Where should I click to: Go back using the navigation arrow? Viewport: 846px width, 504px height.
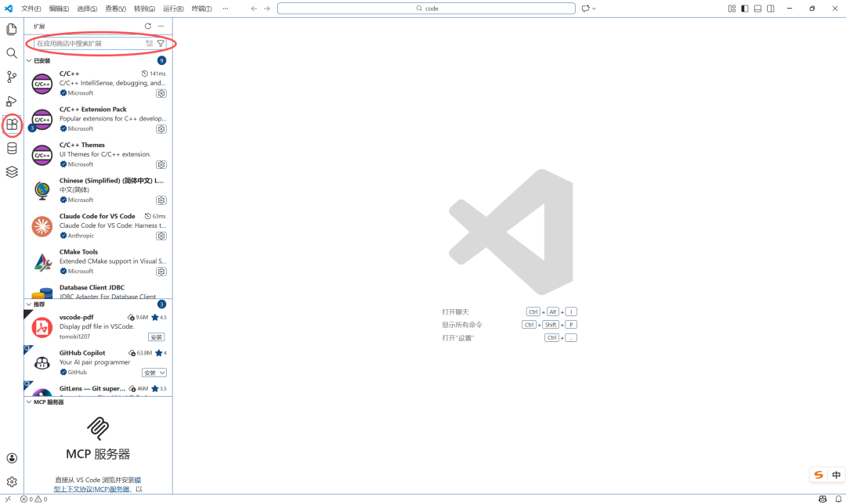[x=254, y=9]
